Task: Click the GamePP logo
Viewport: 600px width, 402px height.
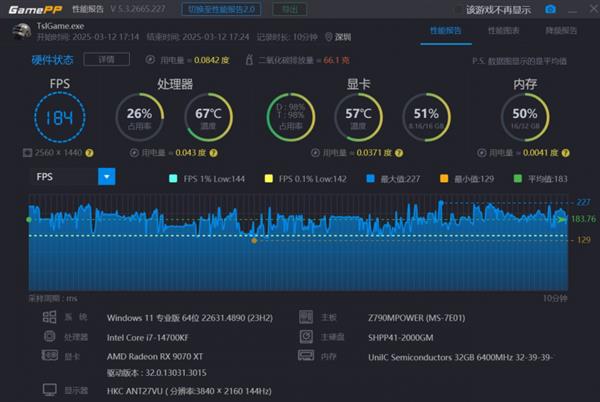Action: pos(28,9)
